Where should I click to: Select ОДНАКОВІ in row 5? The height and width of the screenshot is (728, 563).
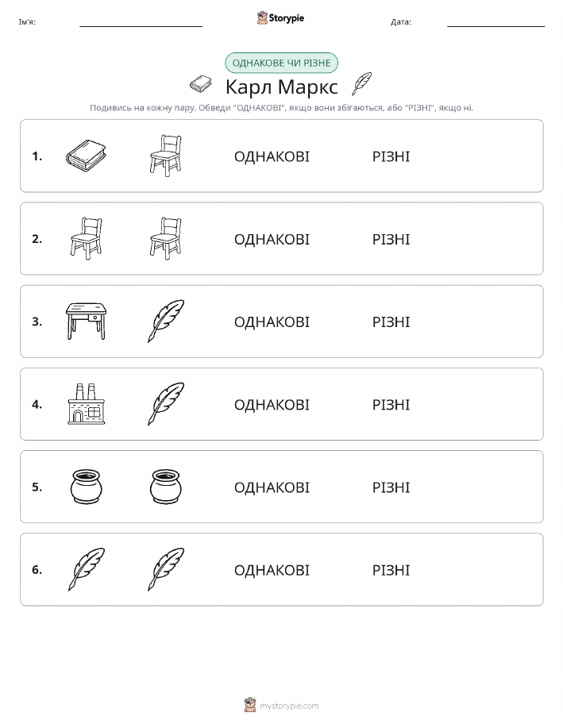272,487
